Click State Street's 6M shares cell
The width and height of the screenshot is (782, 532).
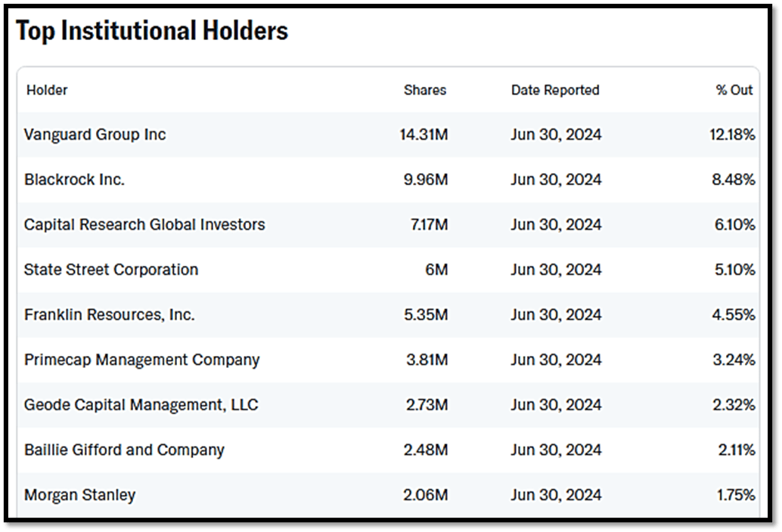pos(436,270)
